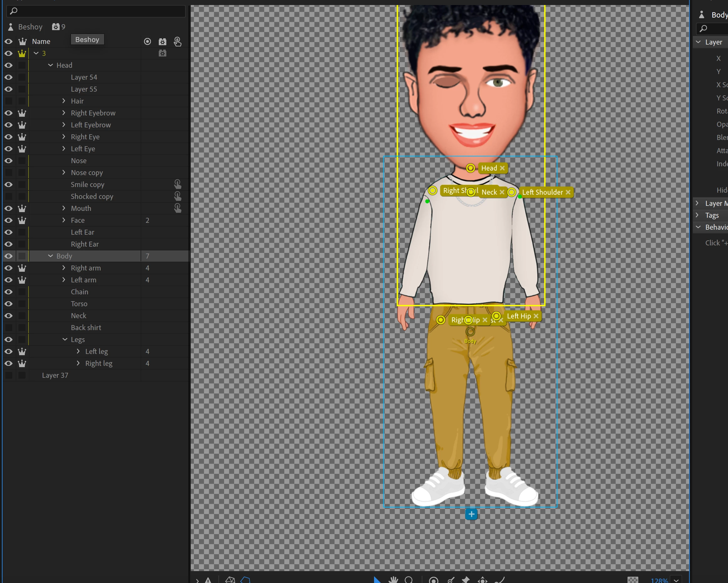The height and width of the screenshot is (583, 728).
Task: Remove the Head tag handle
Action: [502, 168]
